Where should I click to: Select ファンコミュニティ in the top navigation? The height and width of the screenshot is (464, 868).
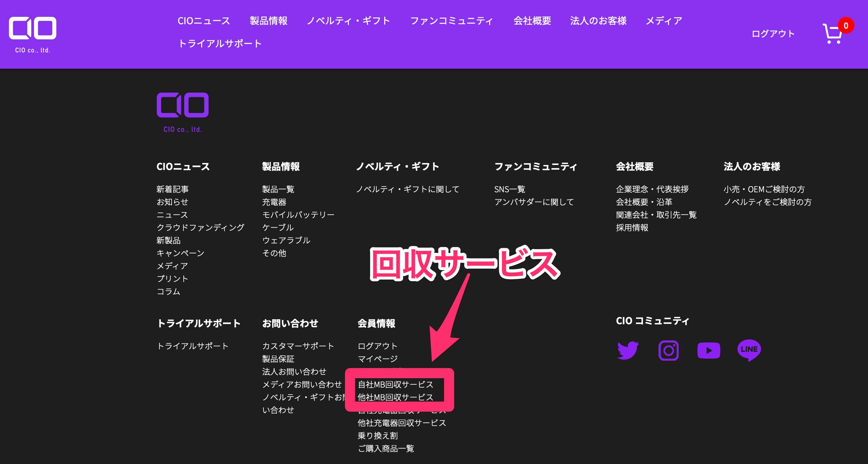pyautogui.click(x=453, y=21)
